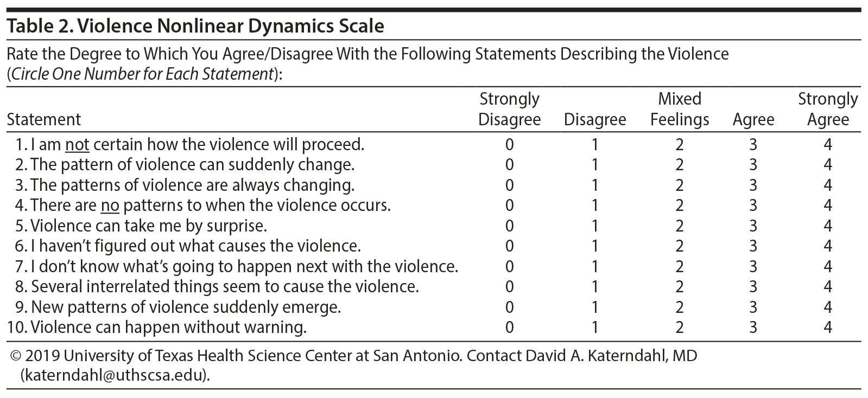Mark 3 for 'no patterns to when violence occurs'
The width and height of the screenshot is (868, 398).
click(x=753, y=206)
